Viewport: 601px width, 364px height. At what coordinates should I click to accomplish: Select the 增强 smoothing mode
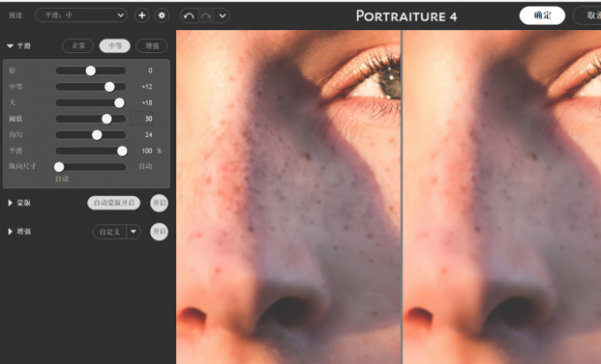152,46
